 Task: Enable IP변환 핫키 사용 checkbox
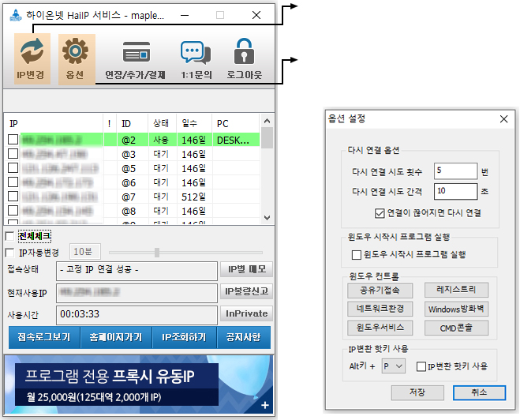(x=421, y=366)
